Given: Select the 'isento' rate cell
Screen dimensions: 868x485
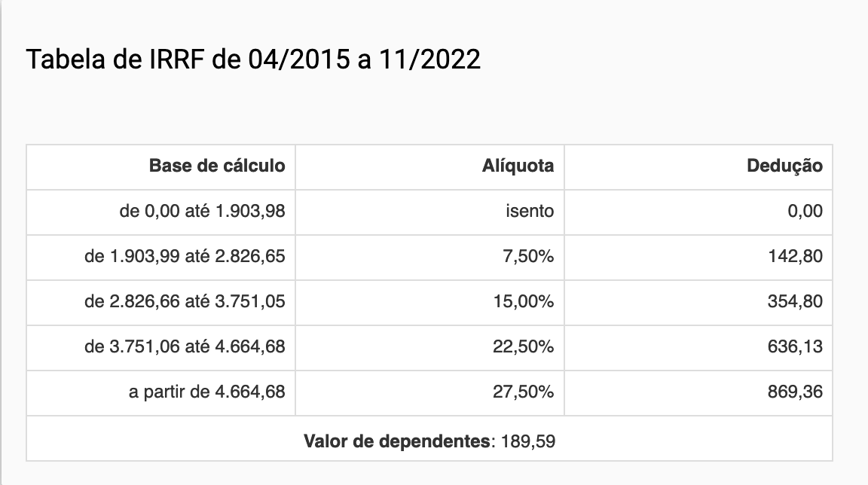Looking at the screenshot, I should pyautogui.click(x=529, y=211).
